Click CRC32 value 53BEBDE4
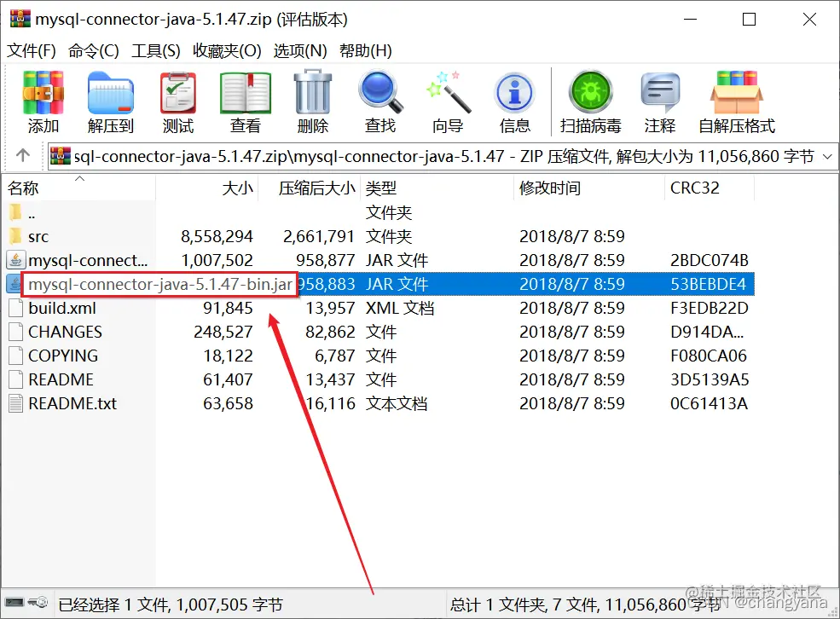Screen dimensions: 840x619 pos(708,284)
